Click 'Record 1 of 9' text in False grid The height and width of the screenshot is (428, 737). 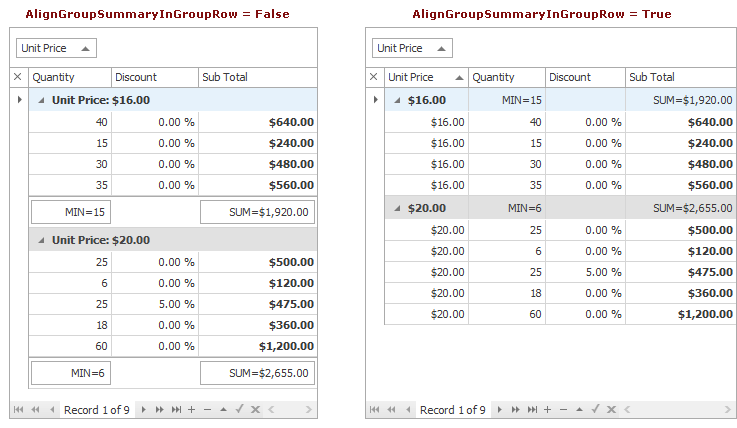pyautogui.click(x=96, y=410)
